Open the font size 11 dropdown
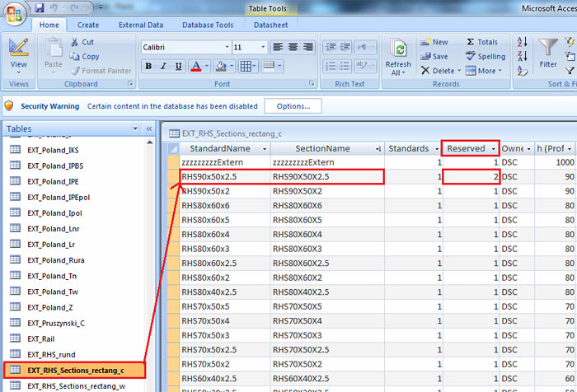This screenshot has height=392, width=577. 263,48
